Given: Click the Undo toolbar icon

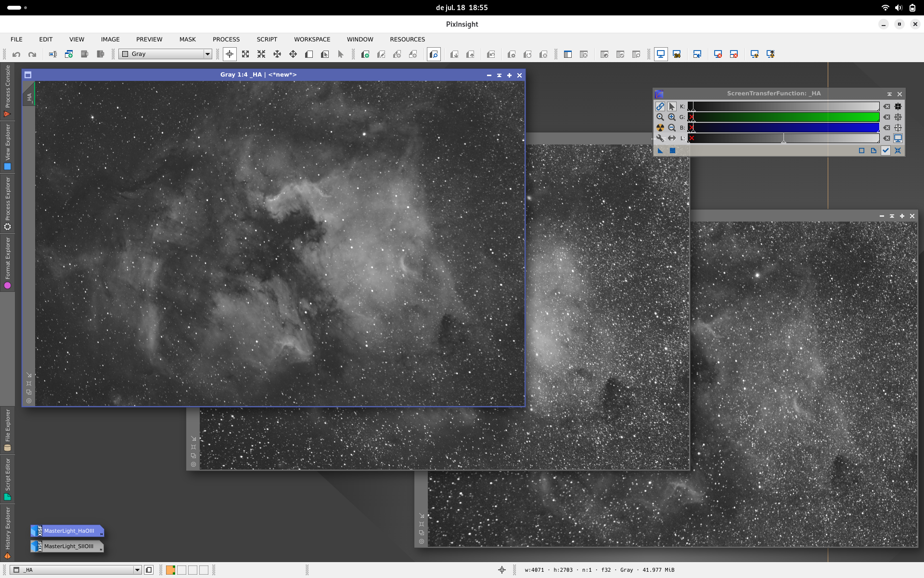Looking at the screenshot, I should coord(16,54).
